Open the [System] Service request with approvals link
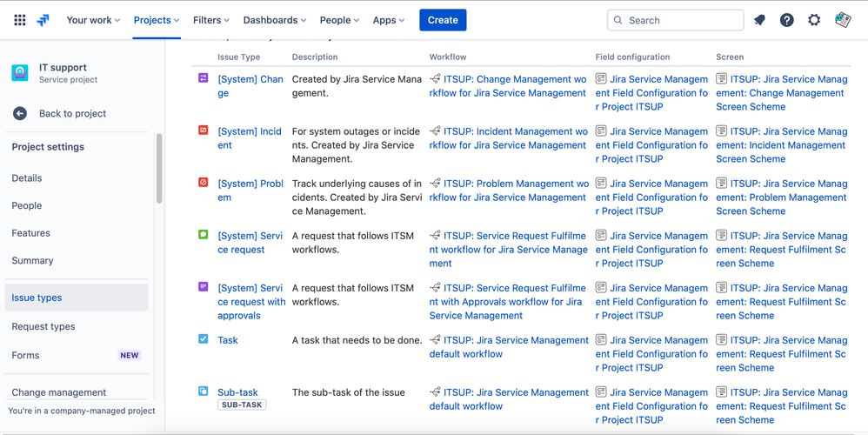This screenshot has width=868, height=435. (x=251, y=302)
